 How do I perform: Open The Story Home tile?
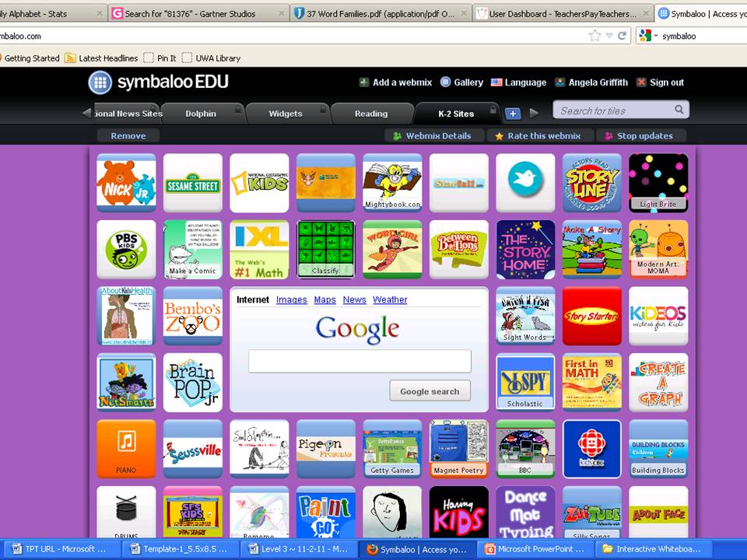[525, 250]
